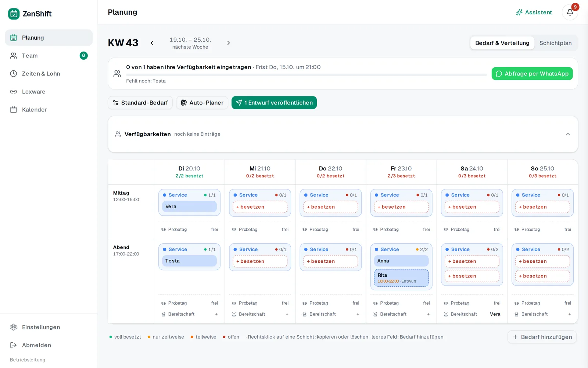Fill Friday Mittag slot with besetzen
Viewport: 588px width, 368px height.
401,207
